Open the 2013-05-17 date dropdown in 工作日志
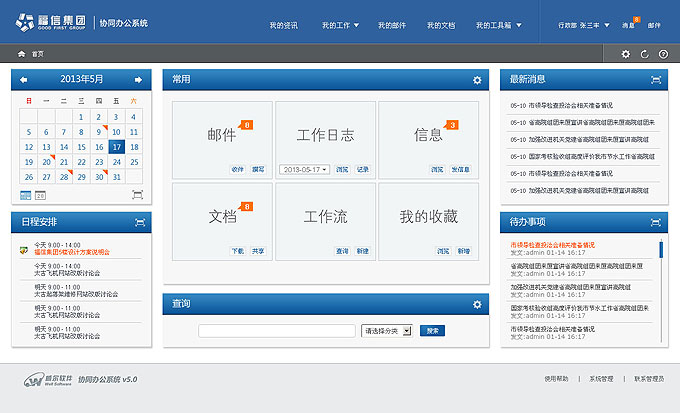The image size is (680, 413). click(x=305, y=170)
